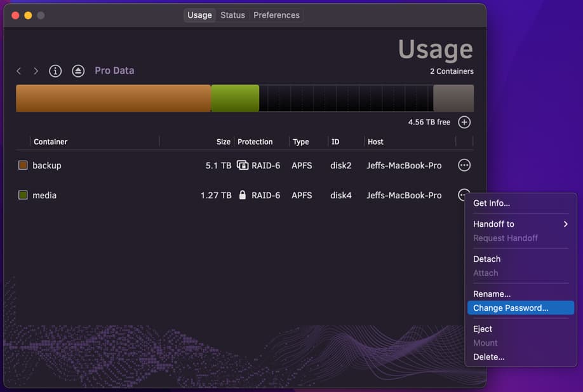583x392 pixels.
Task: Click the eject icon beside Pro Data
Action: pyautogui.click(x=78, y=71)
